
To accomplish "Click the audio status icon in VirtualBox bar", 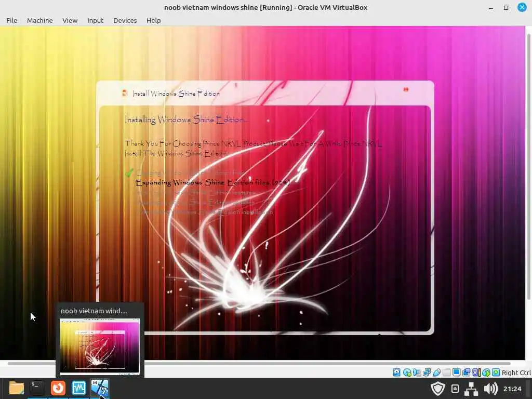I will click(x=417, y=373).
